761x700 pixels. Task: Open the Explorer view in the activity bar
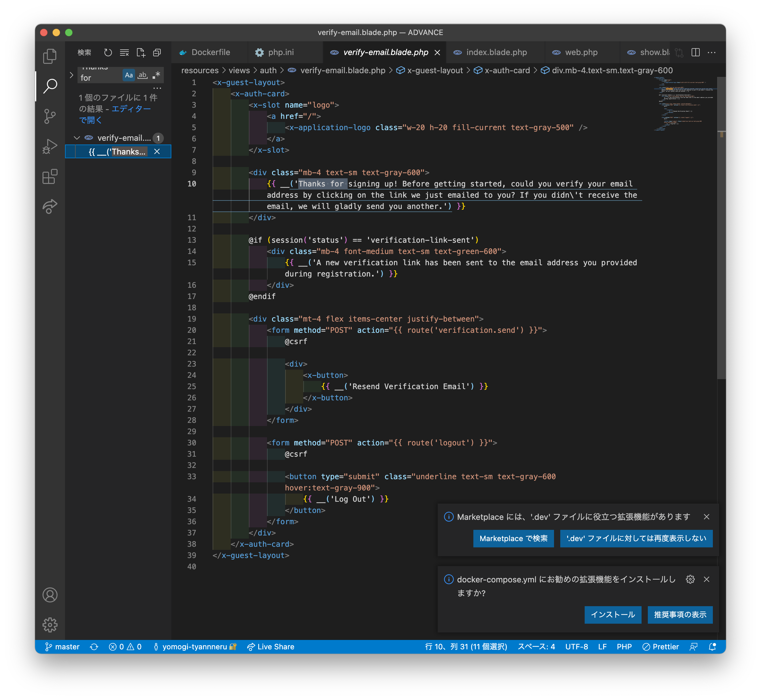tap(50, 56)
